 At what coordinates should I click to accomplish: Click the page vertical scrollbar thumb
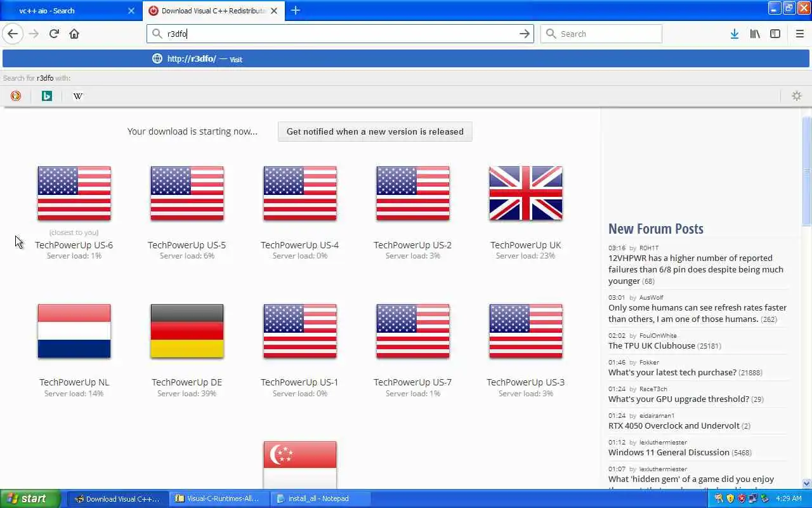807,170
